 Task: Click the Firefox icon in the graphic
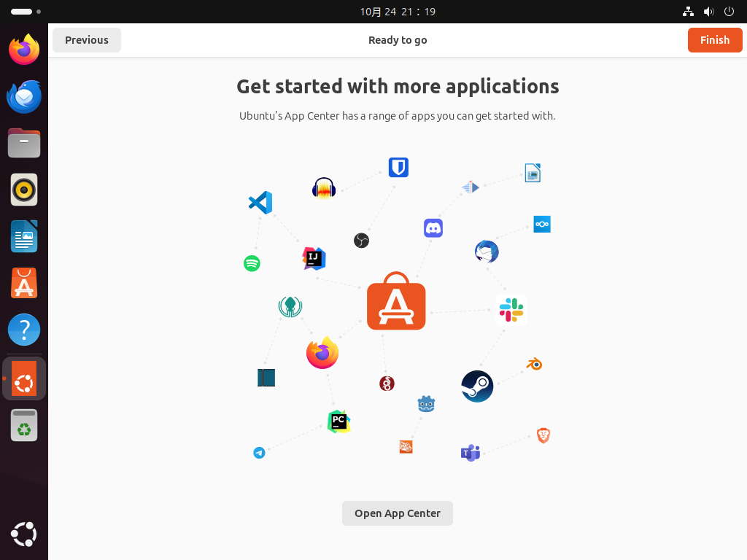point(322,353)
